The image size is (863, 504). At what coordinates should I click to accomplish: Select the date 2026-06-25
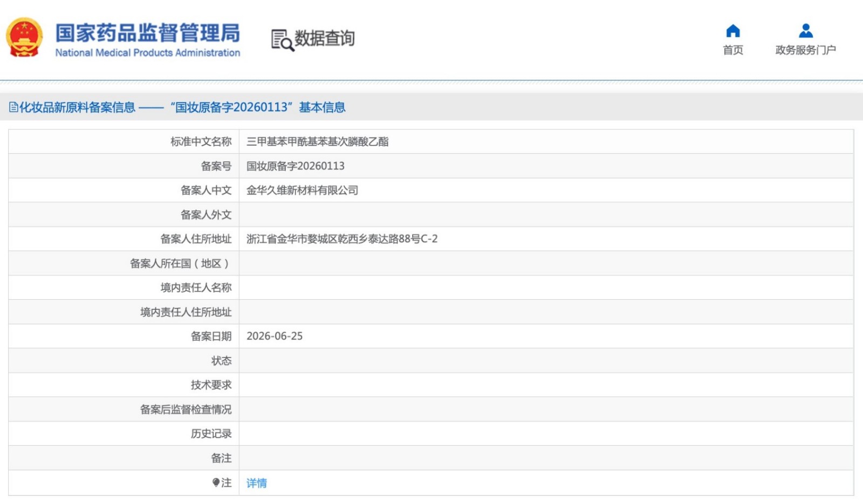(x=275, y=336)
